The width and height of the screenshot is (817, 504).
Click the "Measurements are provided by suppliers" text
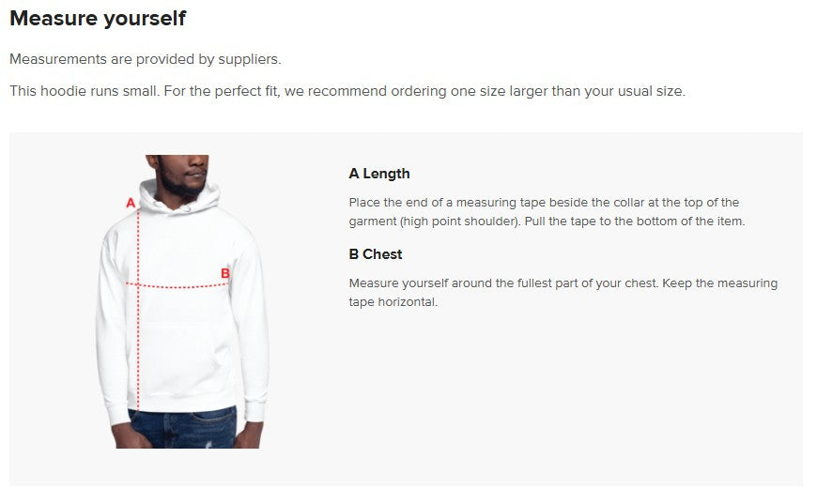146,59
